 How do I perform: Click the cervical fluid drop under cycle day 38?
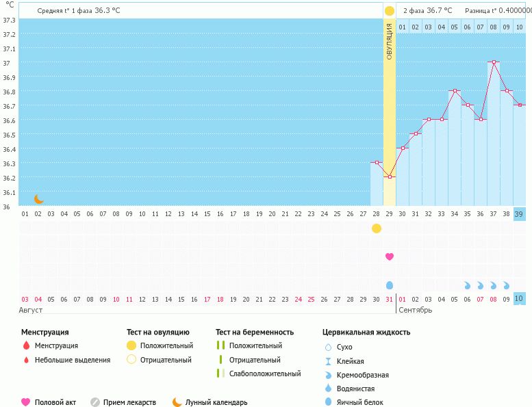(x=507, y=285)
